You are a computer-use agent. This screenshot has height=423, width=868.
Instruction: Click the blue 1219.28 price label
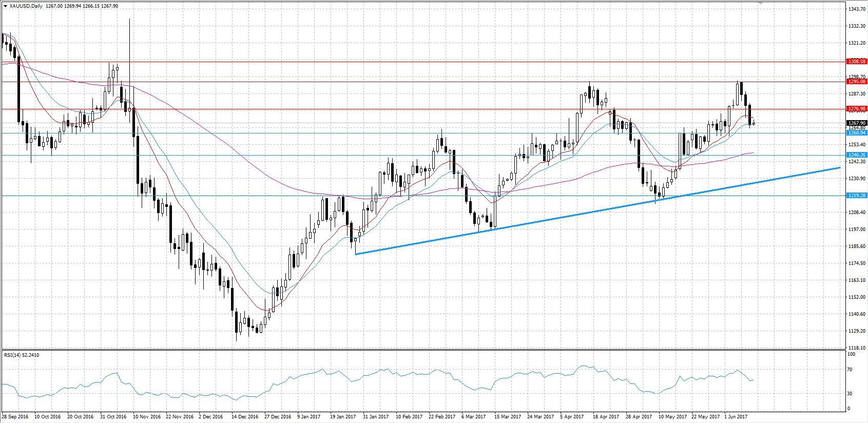857,196
